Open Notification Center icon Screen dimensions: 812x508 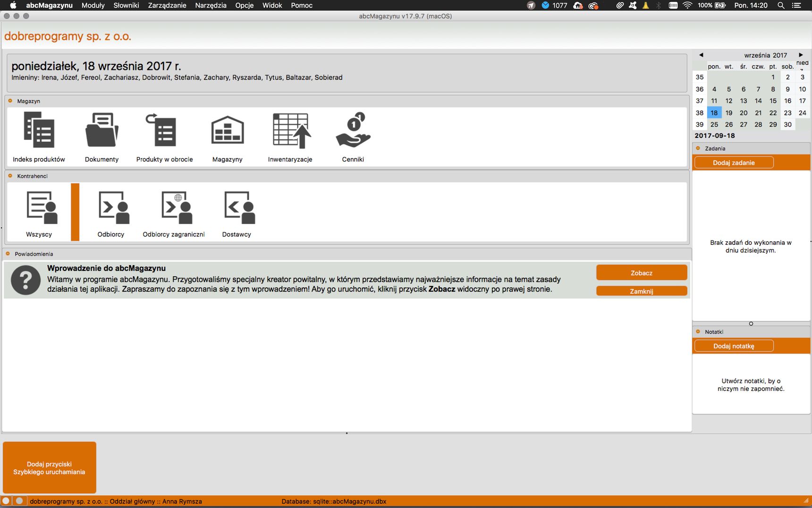click(796, 5)
